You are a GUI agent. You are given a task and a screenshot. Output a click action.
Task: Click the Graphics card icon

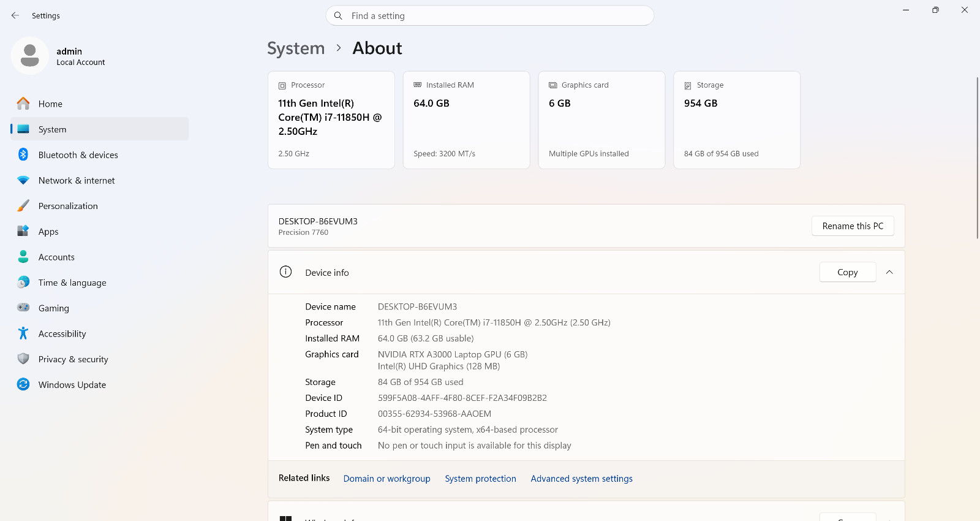tap(553, 85)
